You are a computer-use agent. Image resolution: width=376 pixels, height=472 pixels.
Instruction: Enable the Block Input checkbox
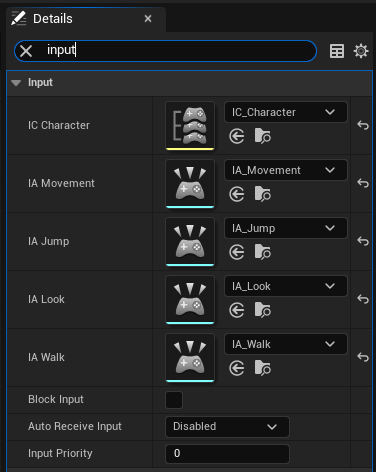click(x=174, y=400)
